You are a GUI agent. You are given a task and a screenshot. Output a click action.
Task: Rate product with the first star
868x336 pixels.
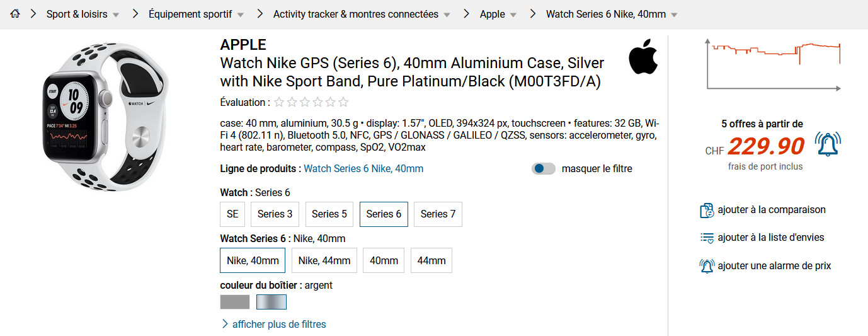[x=279, y=102]
